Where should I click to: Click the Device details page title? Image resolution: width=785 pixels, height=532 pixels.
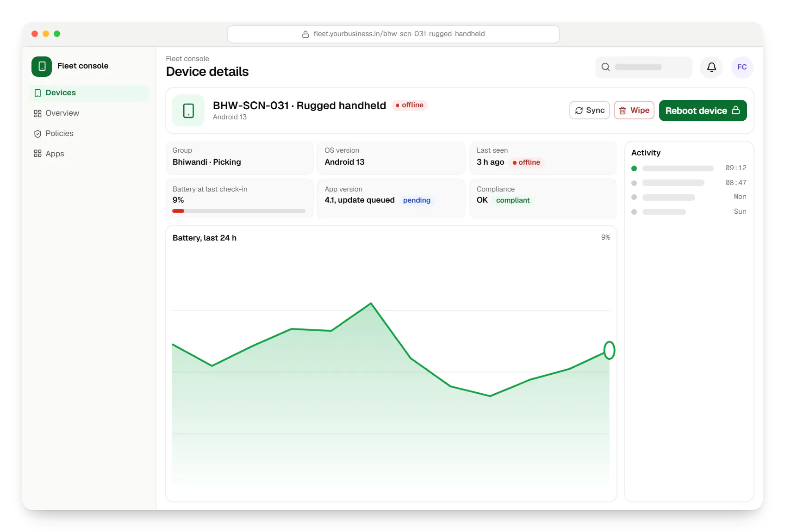coord(207,72)
